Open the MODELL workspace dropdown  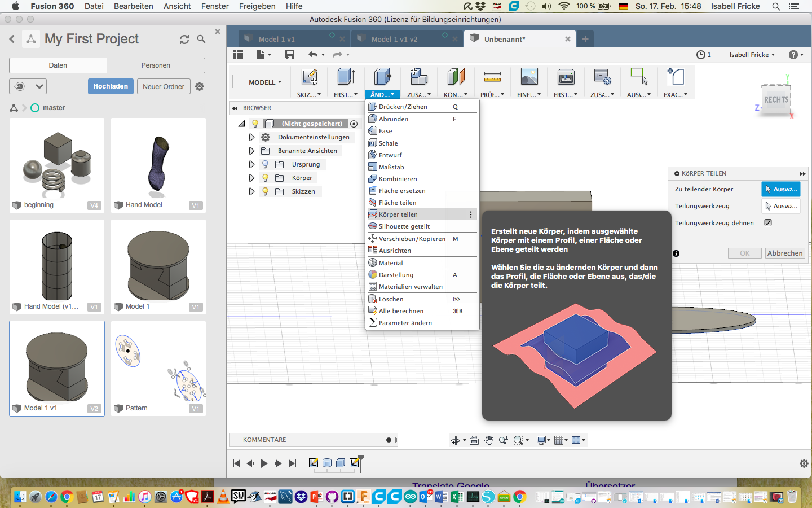[x=265, y=82]
